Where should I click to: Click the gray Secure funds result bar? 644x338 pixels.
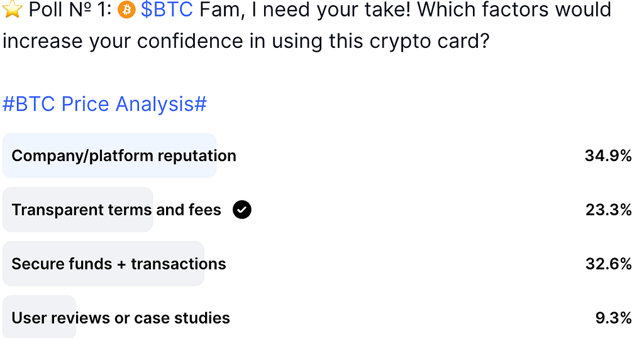pos(104,264)
